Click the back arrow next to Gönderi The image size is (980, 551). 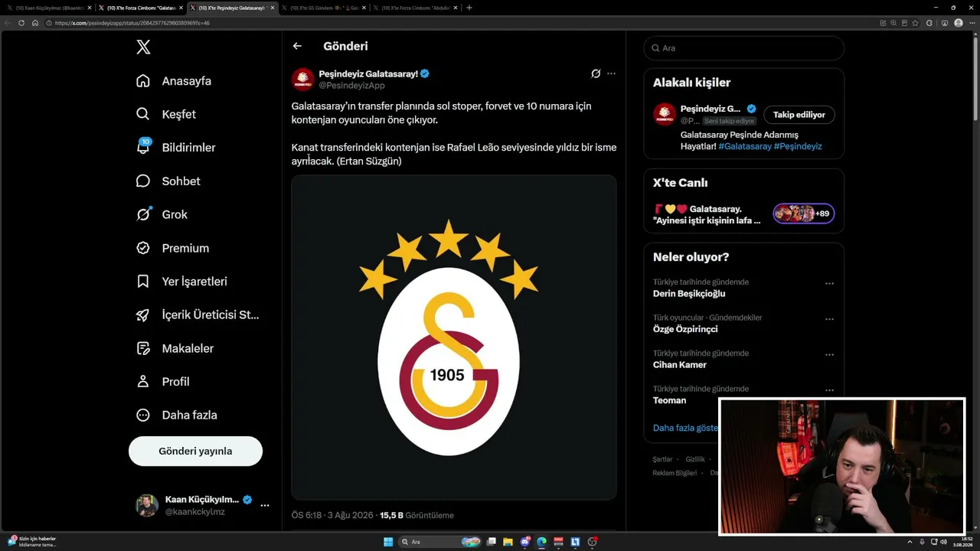point(297,46)
